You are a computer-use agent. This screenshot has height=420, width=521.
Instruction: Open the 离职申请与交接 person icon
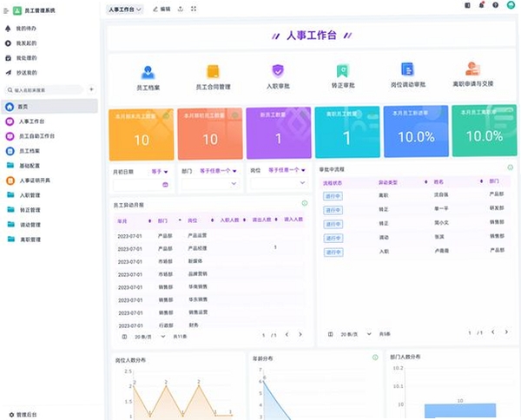pyautogui.click(x=472, y=69)
